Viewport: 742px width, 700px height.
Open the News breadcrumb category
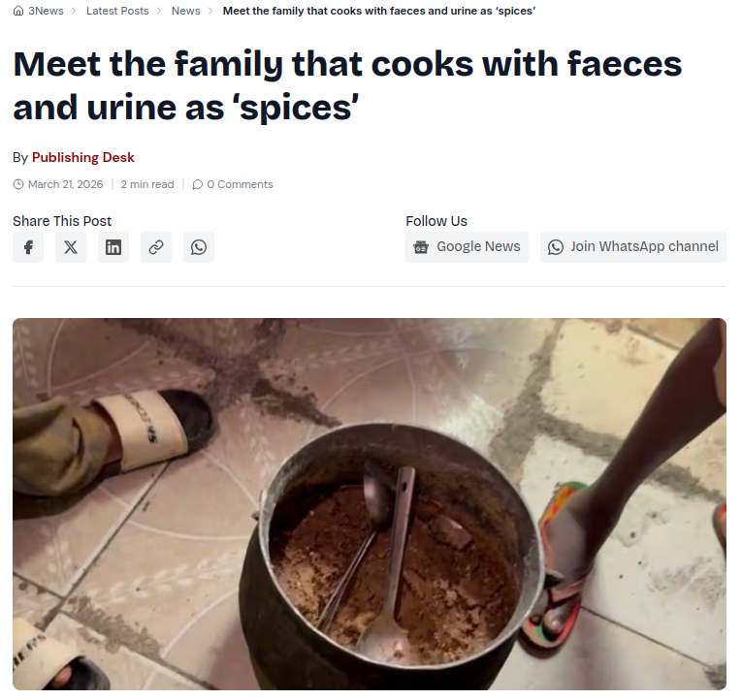185,11
